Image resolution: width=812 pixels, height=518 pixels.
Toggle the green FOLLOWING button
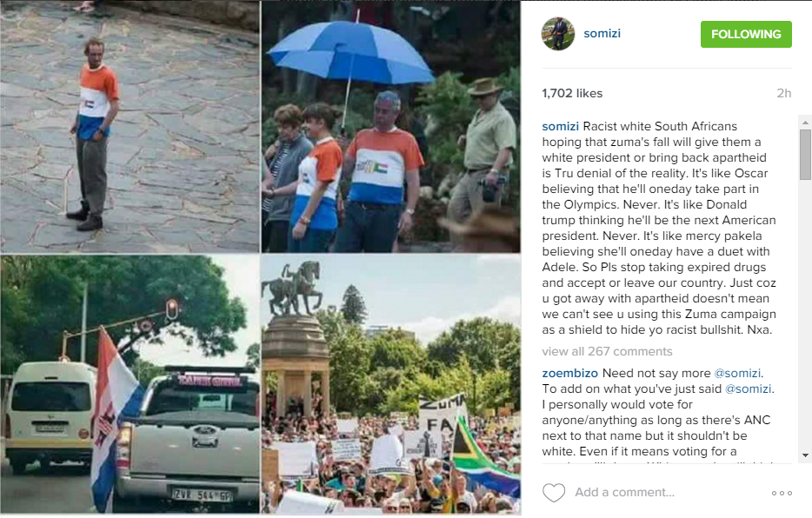(x=746, y=34)
